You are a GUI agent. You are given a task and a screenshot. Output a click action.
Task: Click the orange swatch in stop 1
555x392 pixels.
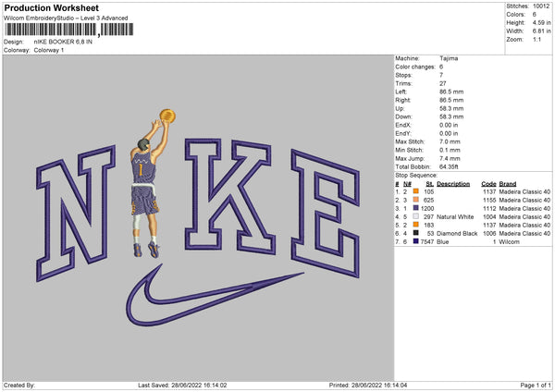point(416,191)
